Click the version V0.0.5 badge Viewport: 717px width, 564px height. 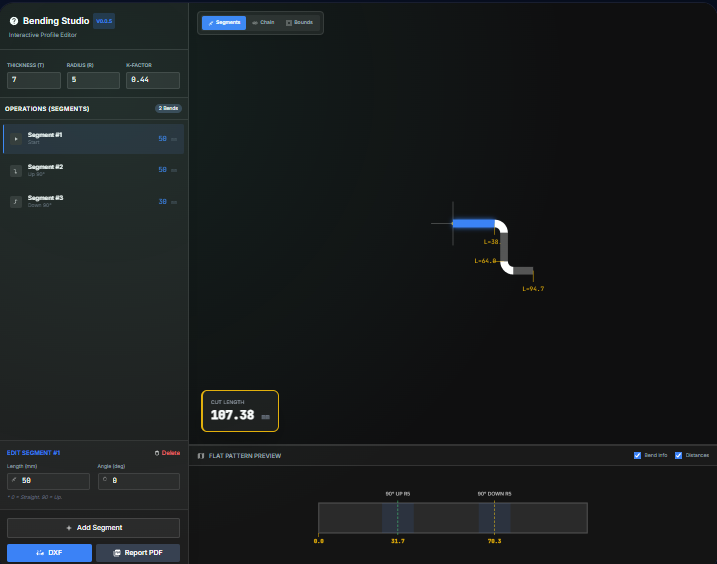coord(104,21)
